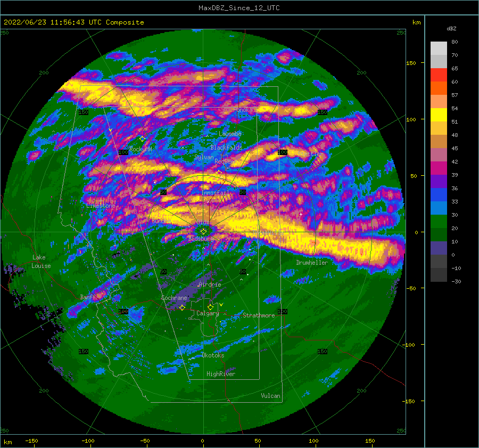The image size is (479, 448).
Task: Click the Stettler map label
Action: 309,154
